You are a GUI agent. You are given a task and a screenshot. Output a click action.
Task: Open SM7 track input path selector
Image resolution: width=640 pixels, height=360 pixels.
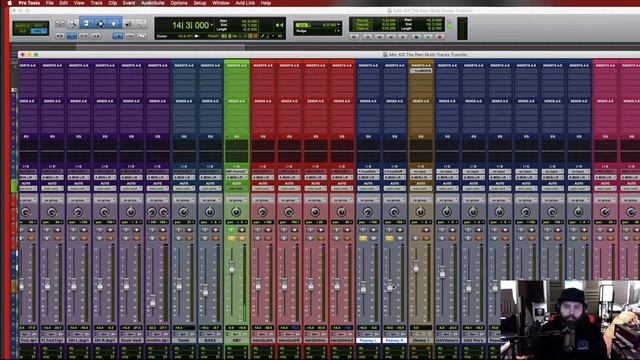236,172
